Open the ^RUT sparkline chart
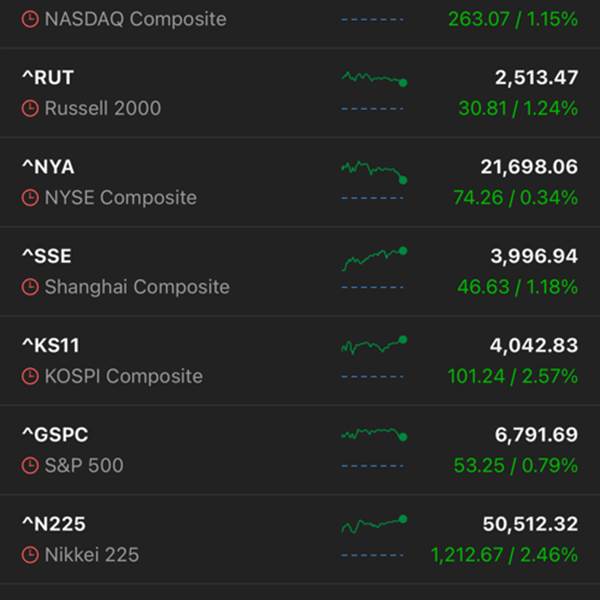Viewport: 600px width, 600px height. coord(373,78)
